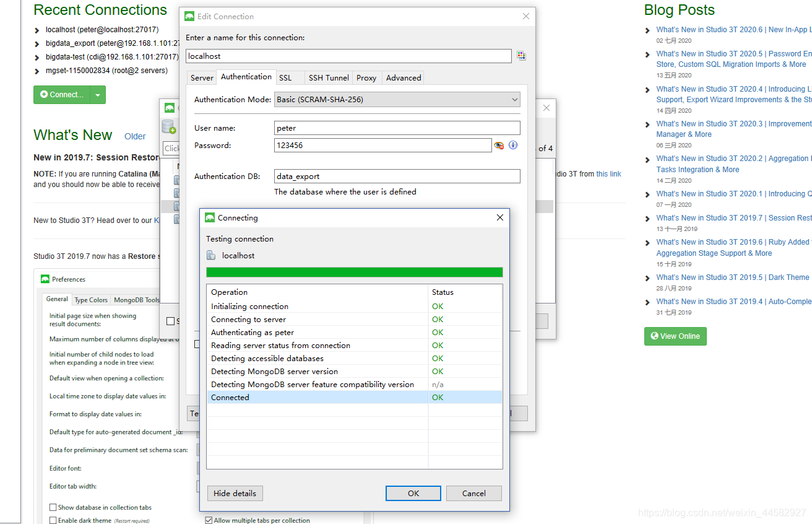This screenshot has width=812, height=524.
Task: Open the SSH Tunnel tab
Action: coord(329,78)
